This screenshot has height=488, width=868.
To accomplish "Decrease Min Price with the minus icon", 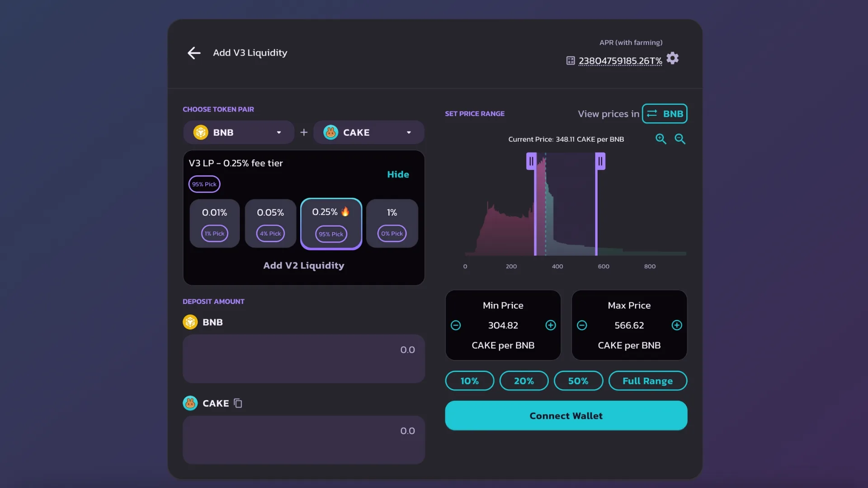I will click(x=456, y=325).
